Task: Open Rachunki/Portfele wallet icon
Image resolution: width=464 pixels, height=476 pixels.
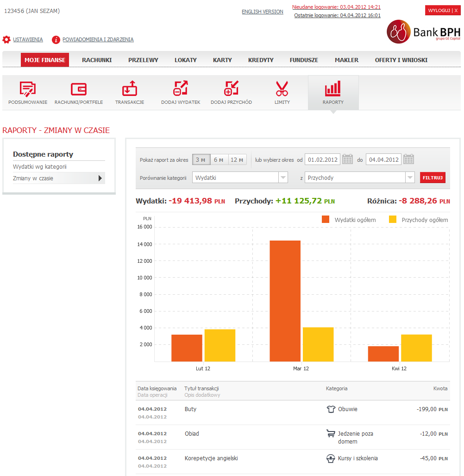Action: point(79,89)
